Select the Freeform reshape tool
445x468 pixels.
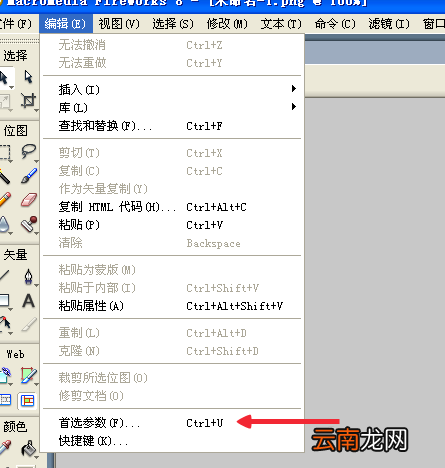coord(5,324)
